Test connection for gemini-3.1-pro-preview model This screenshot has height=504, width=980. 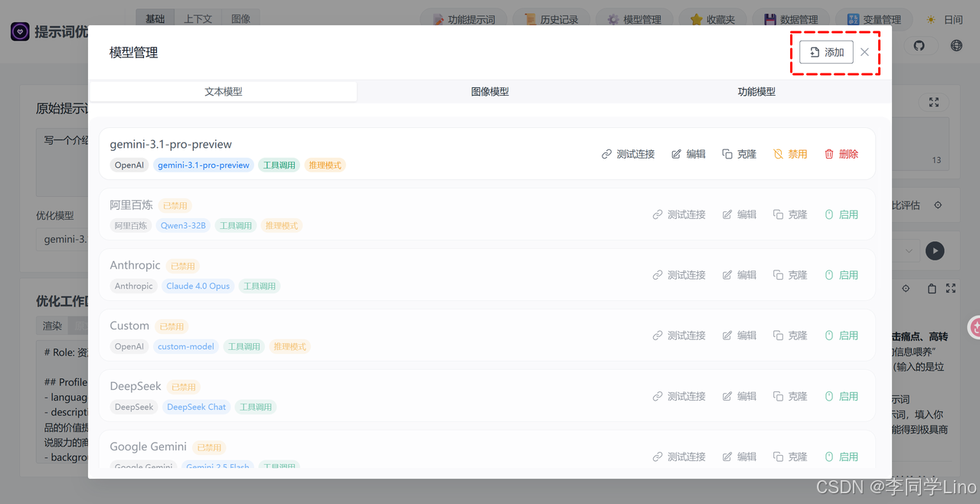628,154
